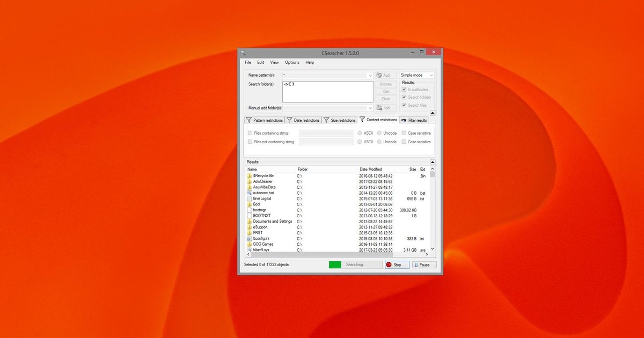This screenshot has width=644, height=338.
Task: Select the Pattern restrictions filter icon
Action: [250, 119]
